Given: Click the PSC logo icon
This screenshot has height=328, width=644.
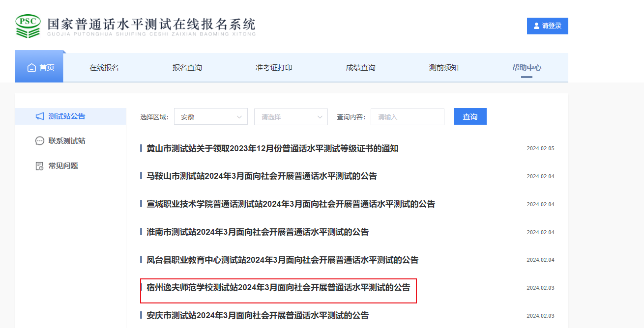Looking at the screenshot, I should pyautogui.click(x=28, y=26).
